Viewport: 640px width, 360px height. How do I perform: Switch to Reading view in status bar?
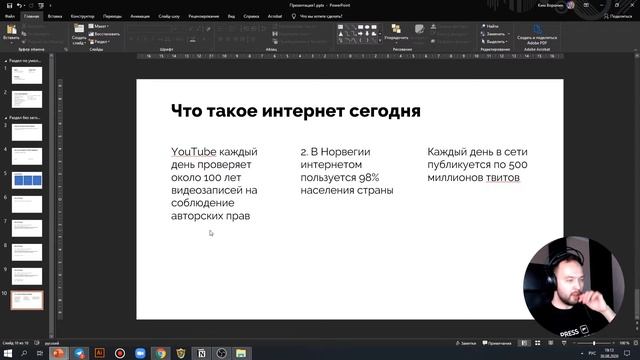[x=551, y=343]
